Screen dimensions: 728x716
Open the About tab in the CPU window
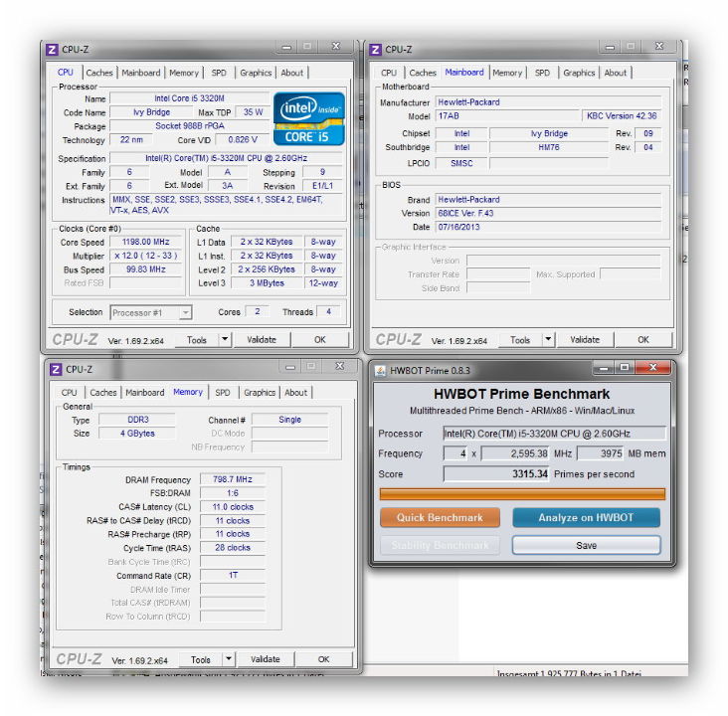coord(292,73)
